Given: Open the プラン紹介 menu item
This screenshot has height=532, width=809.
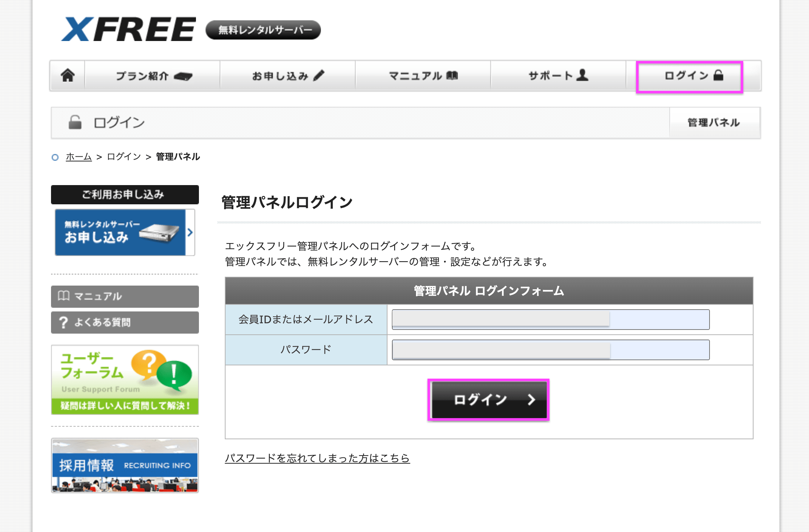Looking at the screenshot, I should tap(152, 76).
